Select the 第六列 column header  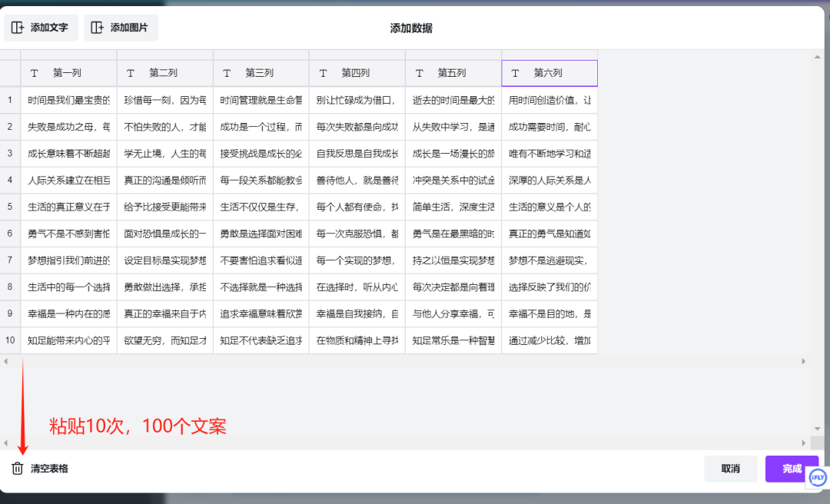[549, 72]
